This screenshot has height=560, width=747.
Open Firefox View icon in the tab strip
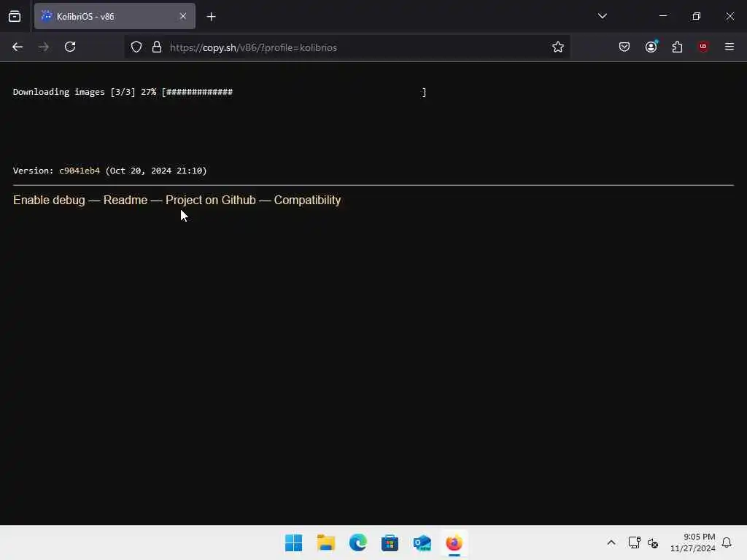click(x=15, y=16)
